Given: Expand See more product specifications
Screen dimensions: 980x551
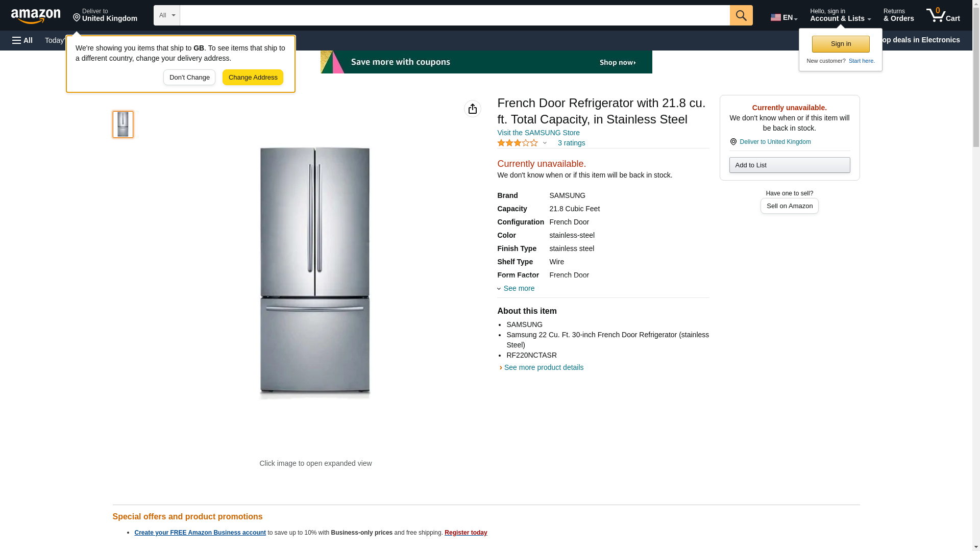Looking at the screenshot, I should click(x=518, y=288).
